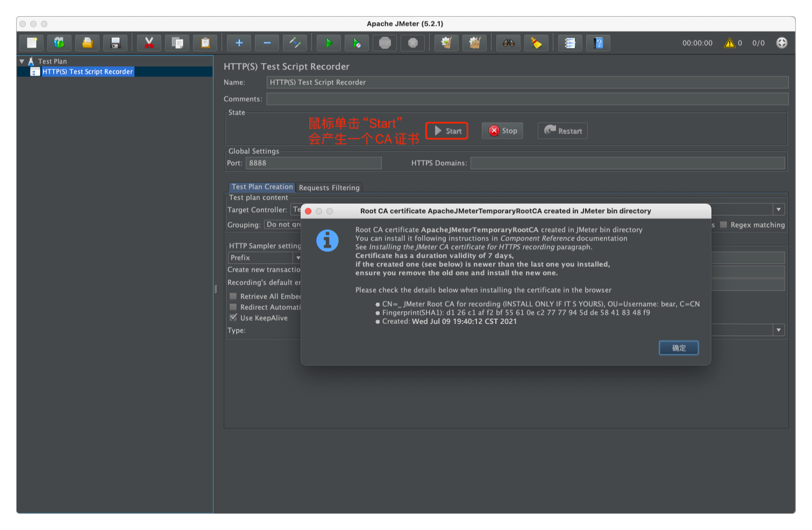The image size is (812, 530).
Task: Open the Help question mark icon
Action: point(598,43)
